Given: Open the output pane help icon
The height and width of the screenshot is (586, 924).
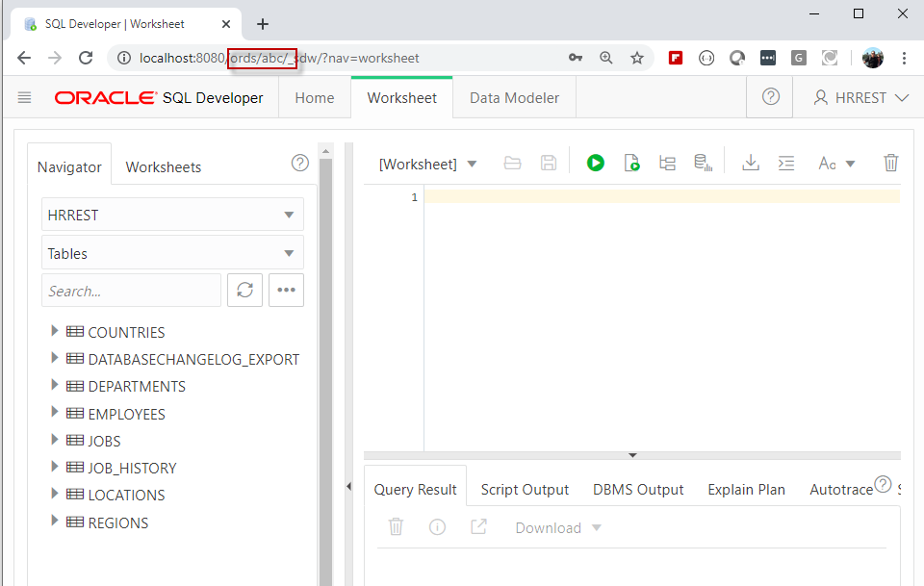Looking at the screenshot, I should click(883, 484).
